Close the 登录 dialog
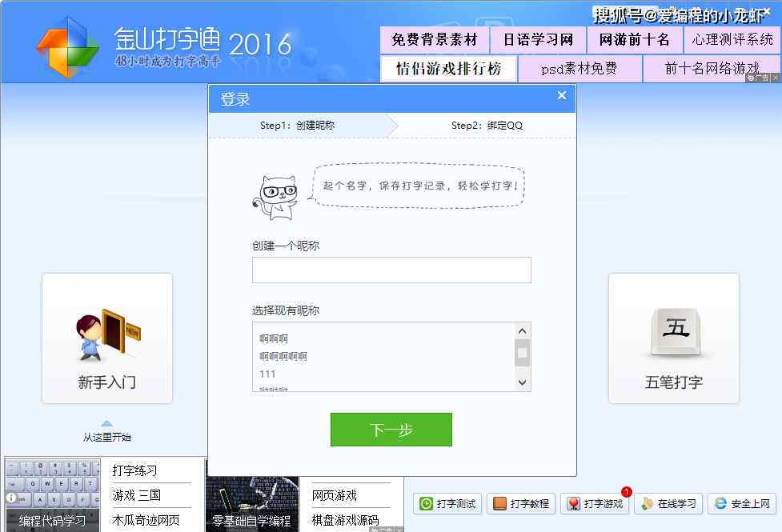782x532 pixels. tap(562, 95)
